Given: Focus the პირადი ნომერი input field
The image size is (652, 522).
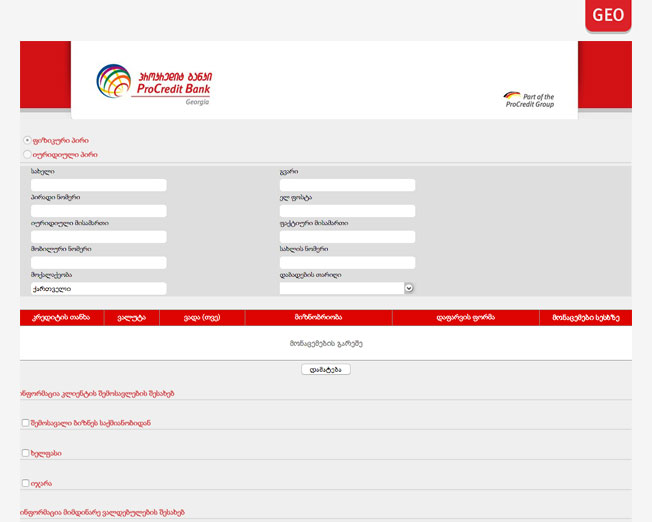Looking at the screenshot, I should (x=98, y=211).
